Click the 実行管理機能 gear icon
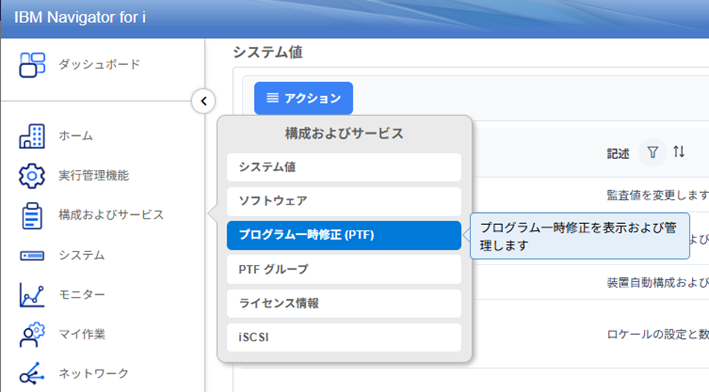 (x=32, y=176)
